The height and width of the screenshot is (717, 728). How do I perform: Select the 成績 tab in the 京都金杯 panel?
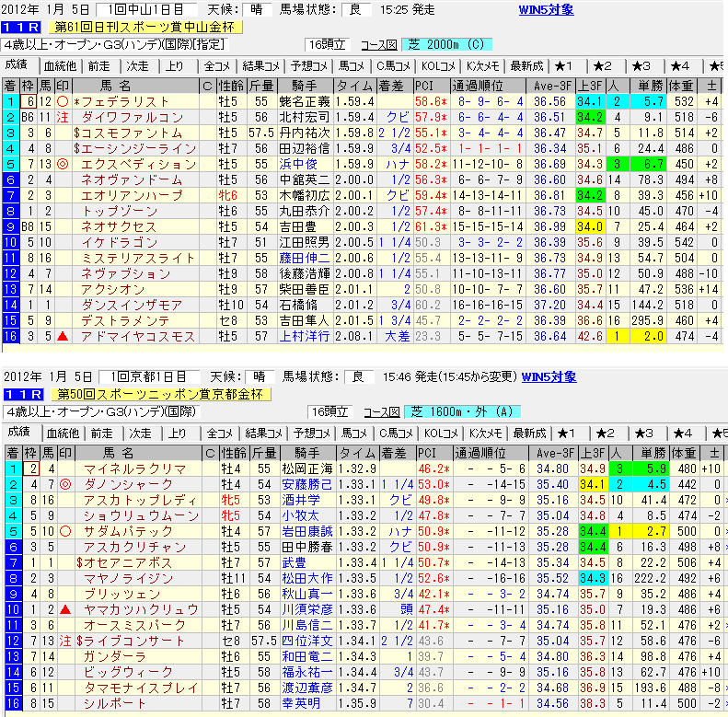[19, 432]
